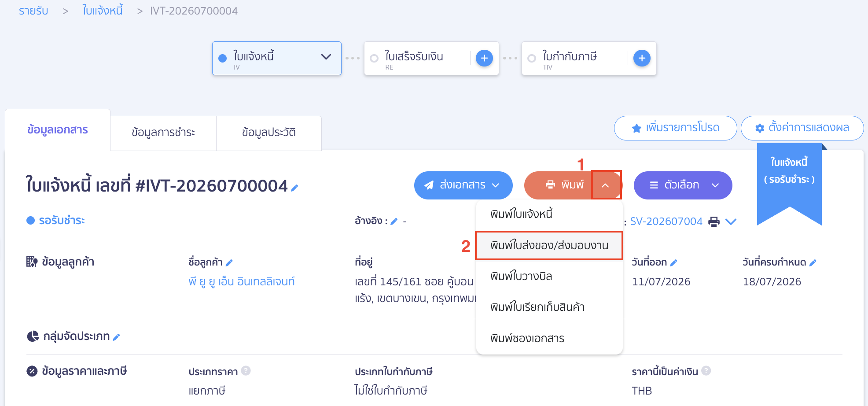
Task: Switch to the ข้อมูลการชำระ tab
Action: click(163, 133)
